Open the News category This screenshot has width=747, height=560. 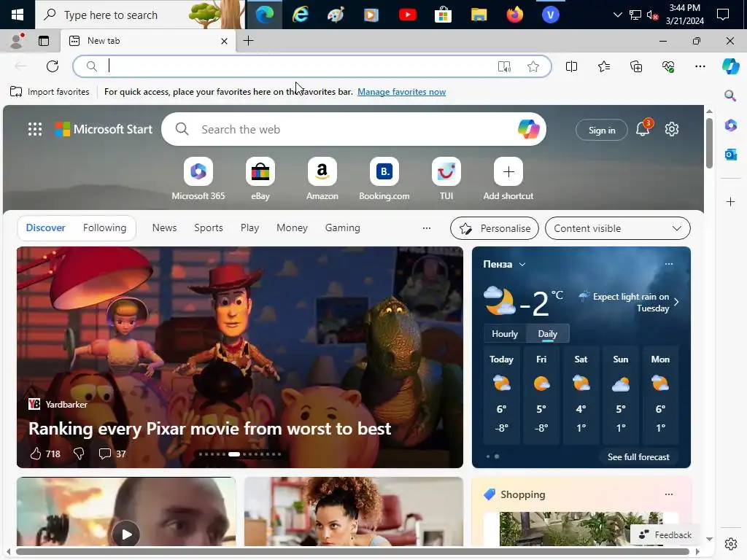tap(164, 228)
